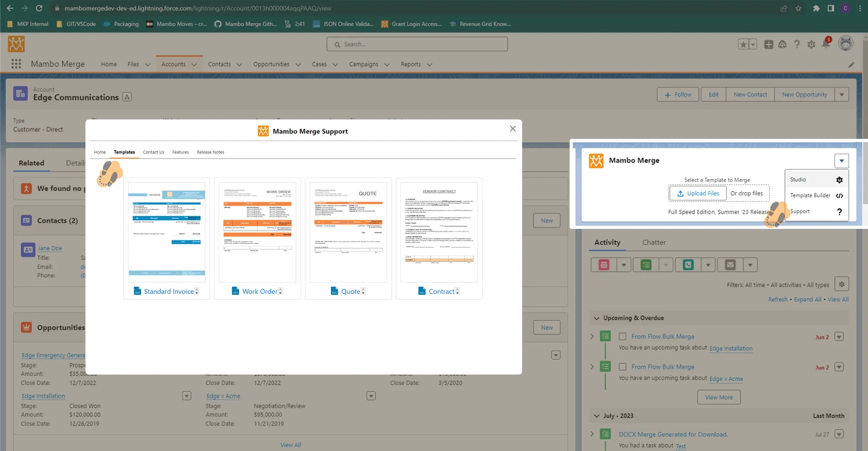
Task: Open the user avatar profile menu
Action: [846, 43]
